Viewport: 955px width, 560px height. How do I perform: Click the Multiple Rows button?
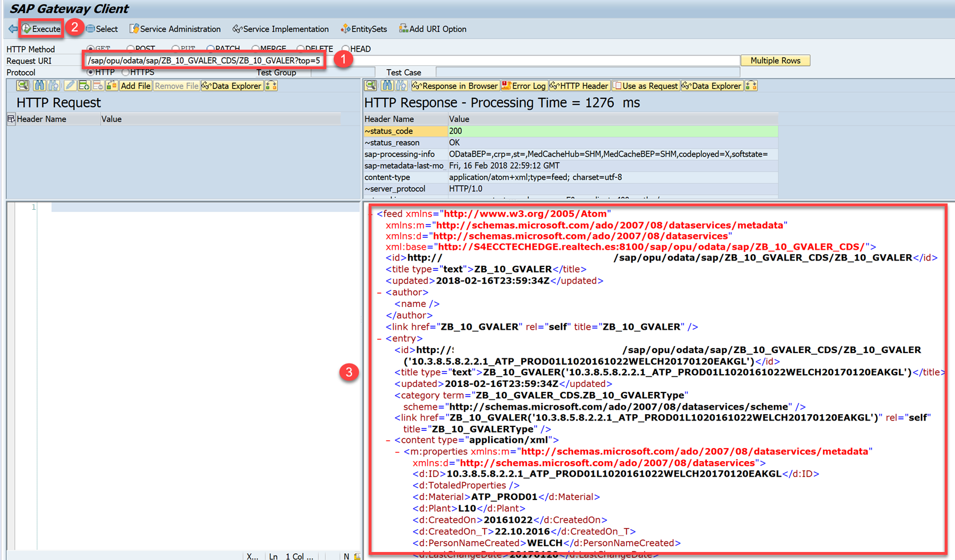775,61
